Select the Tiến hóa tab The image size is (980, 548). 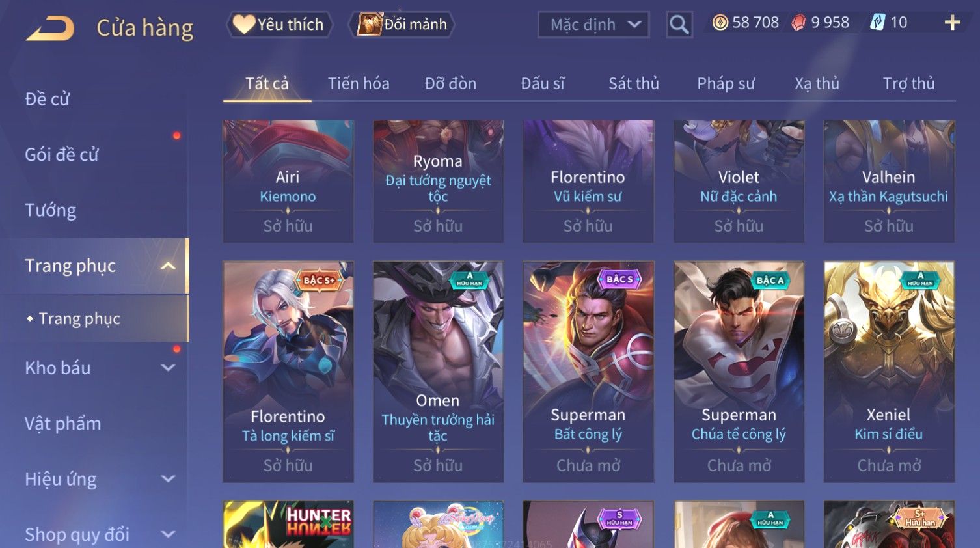[x=359, y=83]
